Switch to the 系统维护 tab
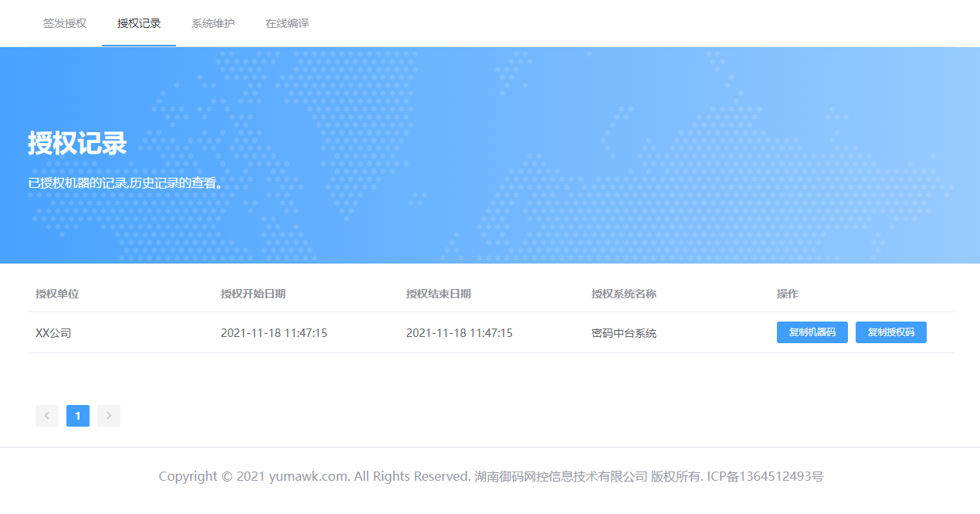 213,23
